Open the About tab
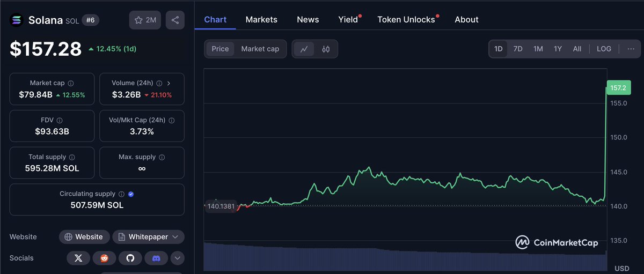Screen dimensions: 644x274 [x=466, y=19]
